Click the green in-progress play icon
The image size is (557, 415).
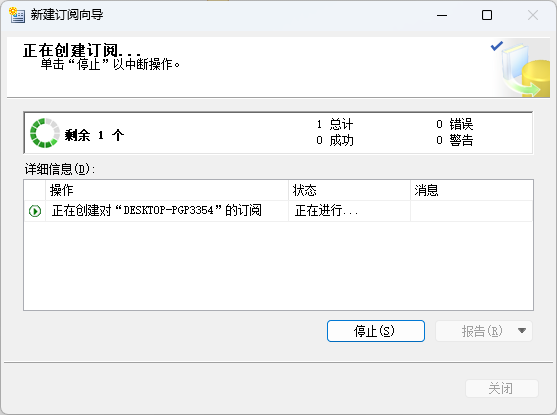click(35, 211)
